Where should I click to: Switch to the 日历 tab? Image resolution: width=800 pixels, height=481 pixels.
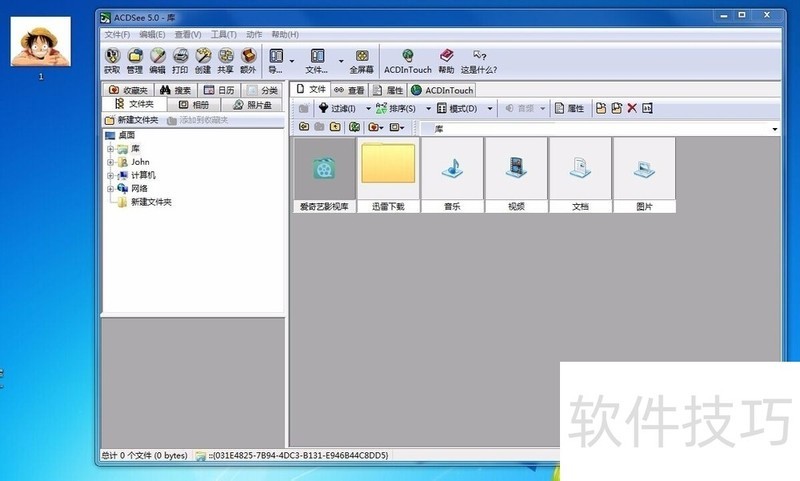(219, 90)
